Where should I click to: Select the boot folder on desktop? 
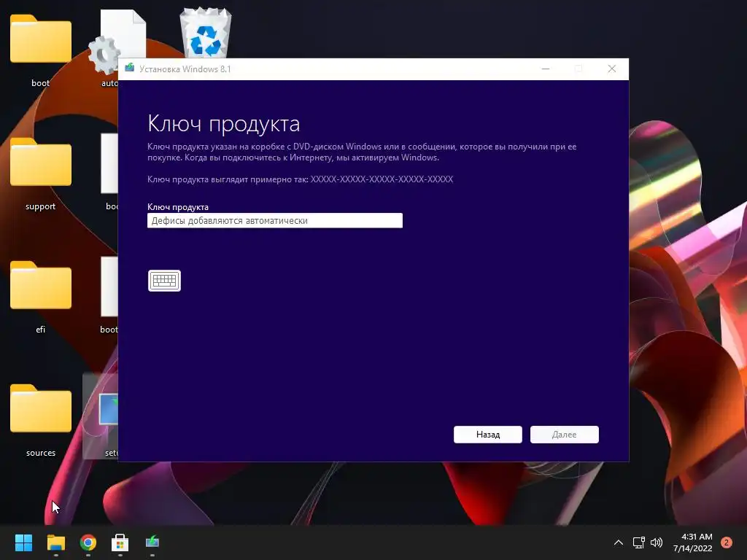coord(41,50)
